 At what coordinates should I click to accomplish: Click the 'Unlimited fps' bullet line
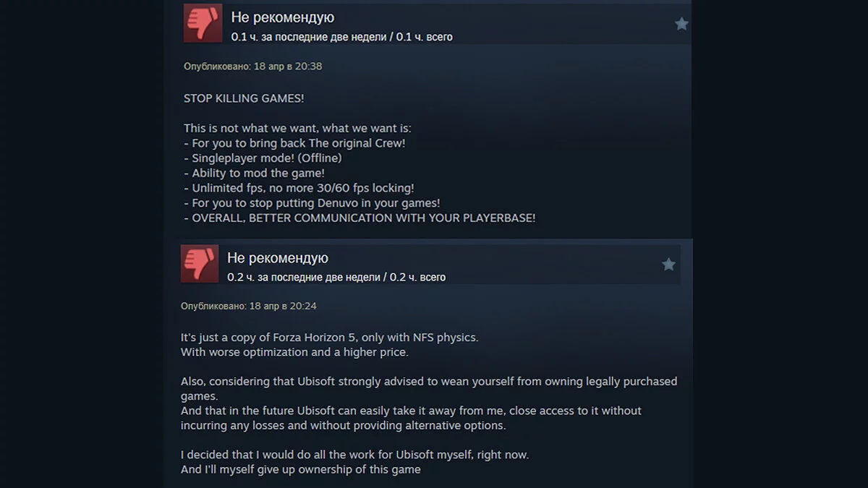pyautogui.click(x=297, y=188)
